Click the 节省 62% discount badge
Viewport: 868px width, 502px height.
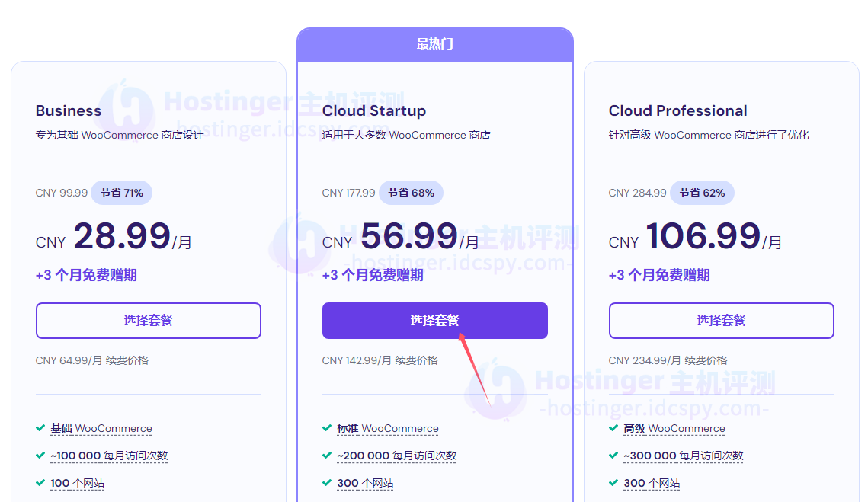[x=702, y=193]
